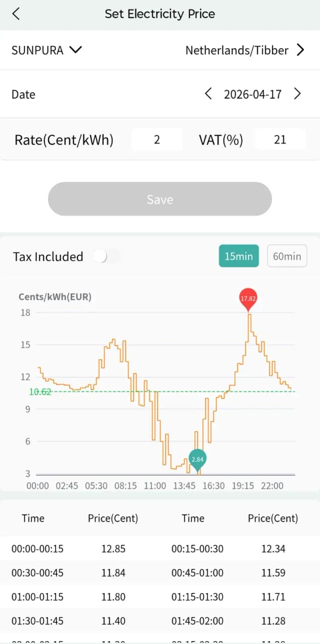
Task: Expand the Netherlands/Tibber region selector
Action: [236, 50]
